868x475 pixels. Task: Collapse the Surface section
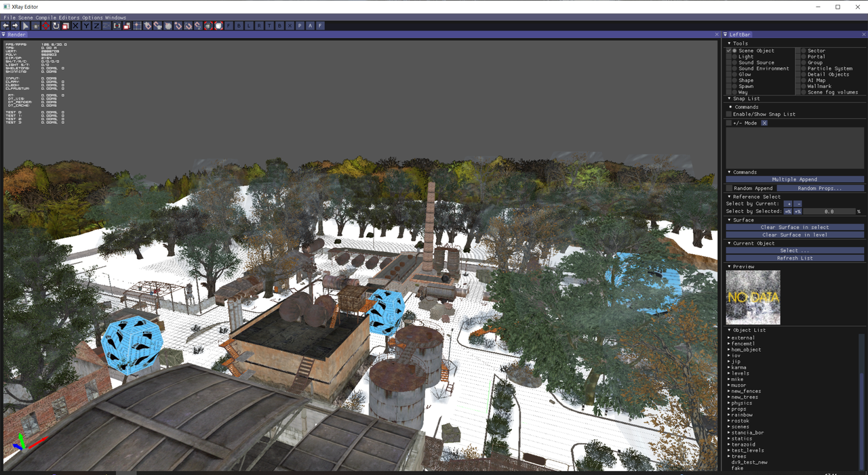[730, 220]
